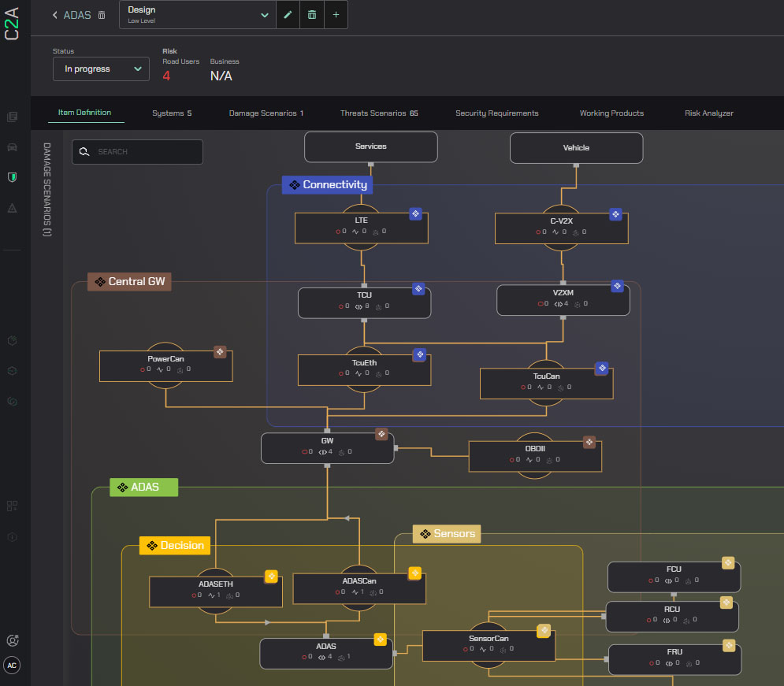Viewport: 784px width, 686px height.
Task: Click the badge on SensorCan node
Action: tap(544, 631)
